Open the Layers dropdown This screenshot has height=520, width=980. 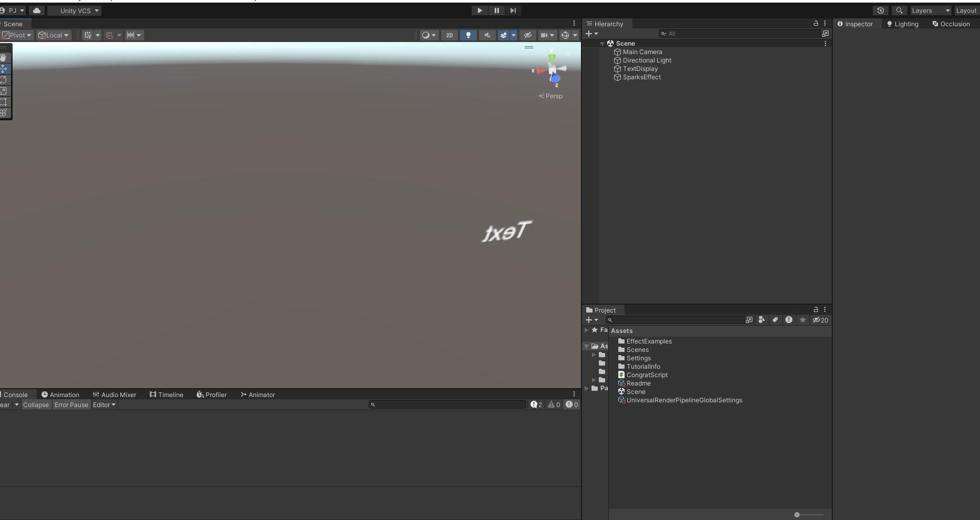click(930, 11)
